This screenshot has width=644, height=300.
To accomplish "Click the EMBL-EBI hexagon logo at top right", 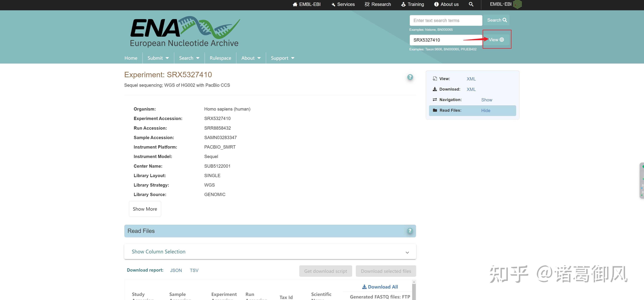I will coord(517,4).
